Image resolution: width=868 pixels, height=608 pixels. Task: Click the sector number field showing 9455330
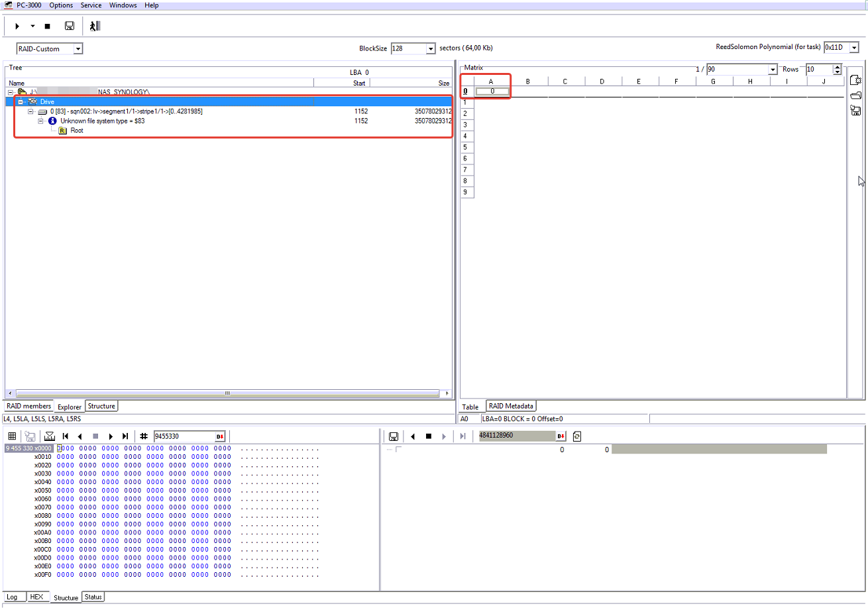pyautogui.click(x=184, y=436)
